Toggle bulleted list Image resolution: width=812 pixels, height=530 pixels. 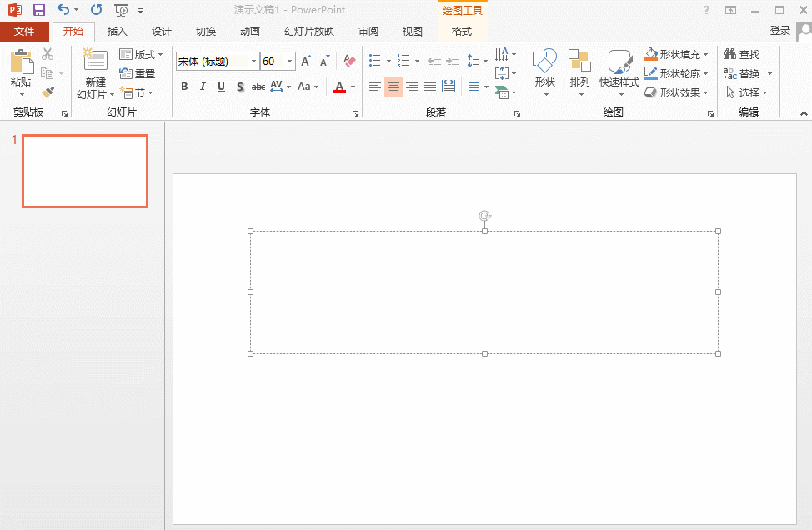tap(375, 61)
